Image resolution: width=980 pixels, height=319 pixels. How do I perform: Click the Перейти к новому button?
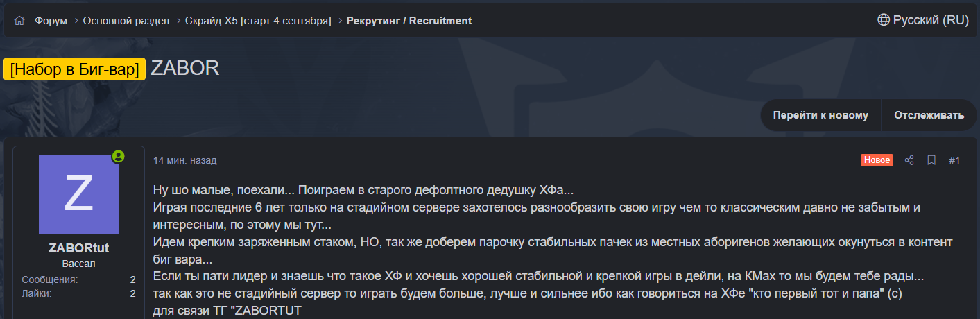[x=820, y=115]
